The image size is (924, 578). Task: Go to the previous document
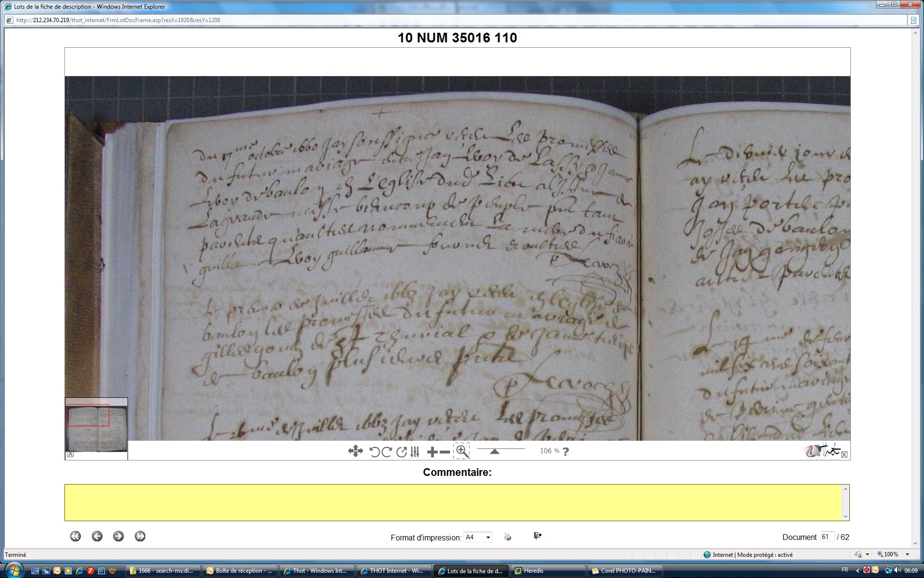point(97,536)
